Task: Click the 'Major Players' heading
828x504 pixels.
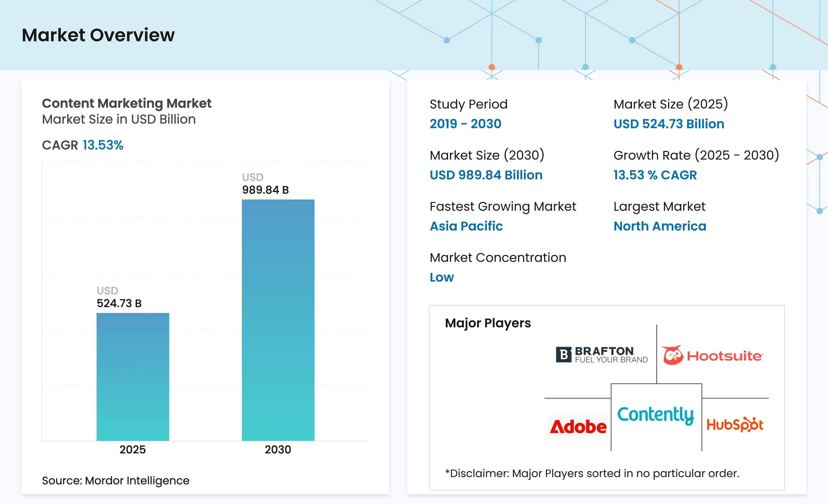Action: [488, 323]
